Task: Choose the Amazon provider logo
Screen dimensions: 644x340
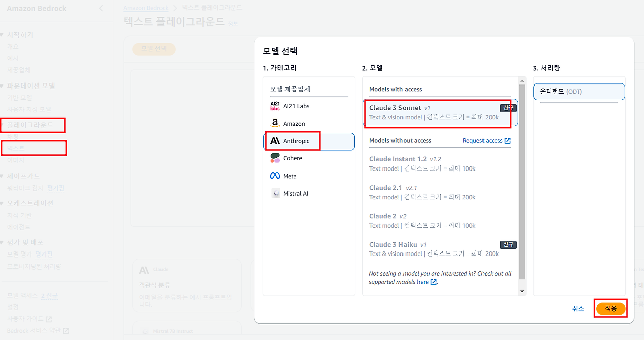Action: pyautogui.click(x=275, y=123)
